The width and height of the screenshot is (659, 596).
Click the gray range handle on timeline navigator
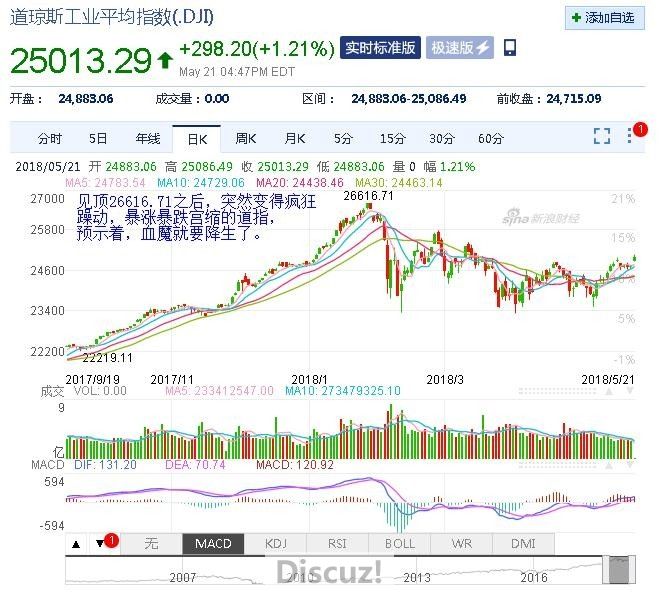(x=619, y=570)
